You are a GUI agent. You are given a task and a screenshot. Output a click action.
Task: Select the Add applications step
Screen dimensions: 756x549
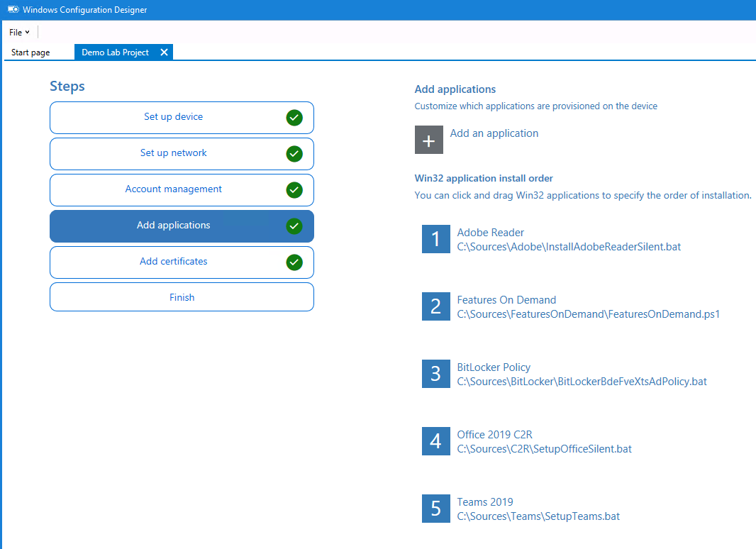tap(182, 226)
